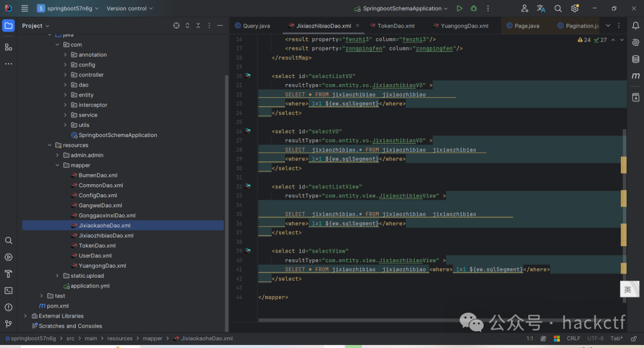644x348 pixels.
Task: Open the Database tool window
Action: (636, 59)
